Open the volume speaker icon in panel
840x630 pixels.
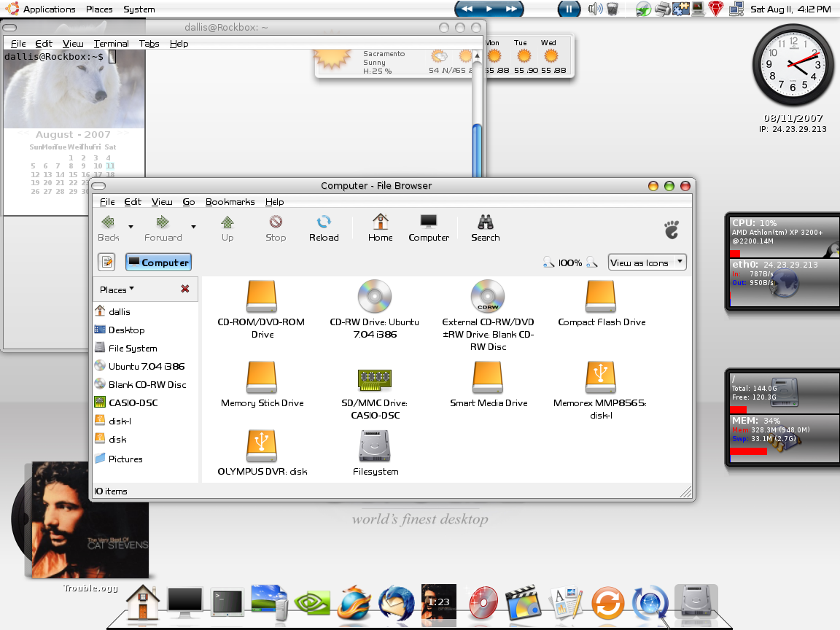click(x=595, y=9)
